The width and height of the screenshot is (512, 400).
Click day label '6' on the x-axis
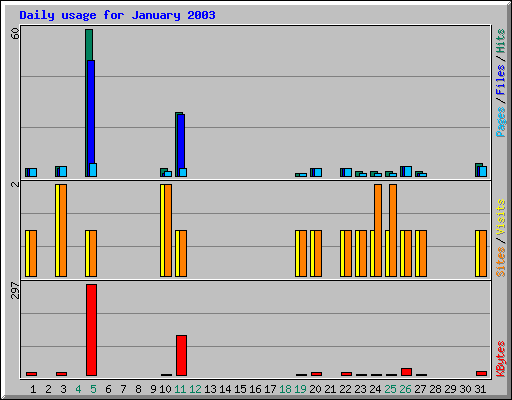pyautogui.click(x=108, y=389)
